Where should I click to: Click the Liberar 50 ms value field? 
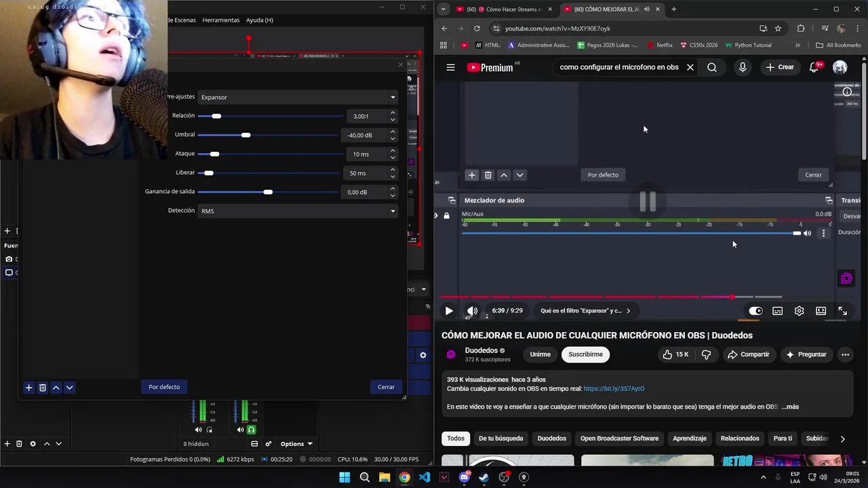pyautogui.click(x=365, y=173)
